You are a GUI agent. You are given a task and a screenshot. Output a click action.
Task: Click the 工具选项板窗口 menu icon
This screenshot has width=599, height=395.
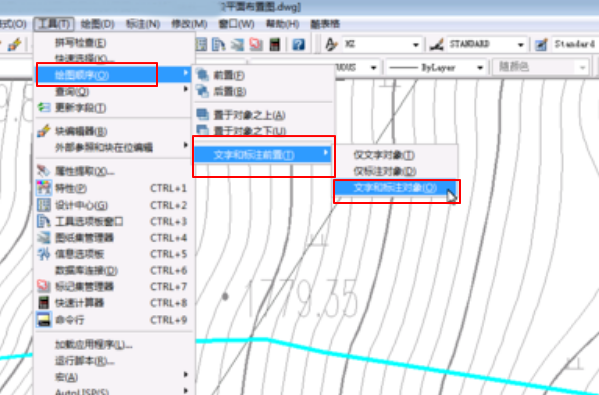coord(44,222)
